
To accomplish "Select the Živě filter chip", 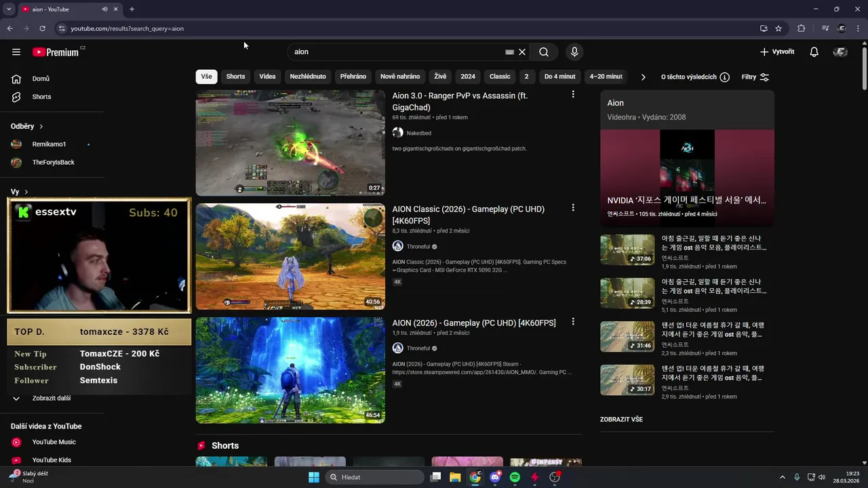I will click(x=440, y=77).
